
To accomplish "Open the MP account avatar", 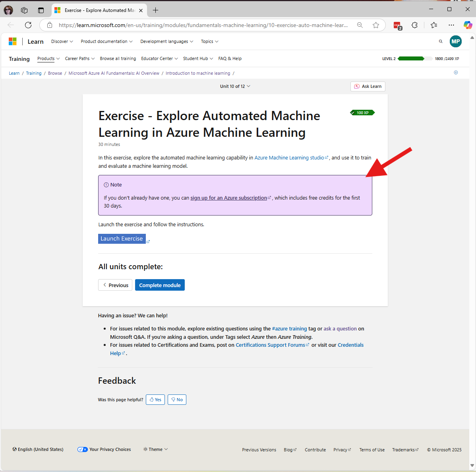I will point(455,41).
